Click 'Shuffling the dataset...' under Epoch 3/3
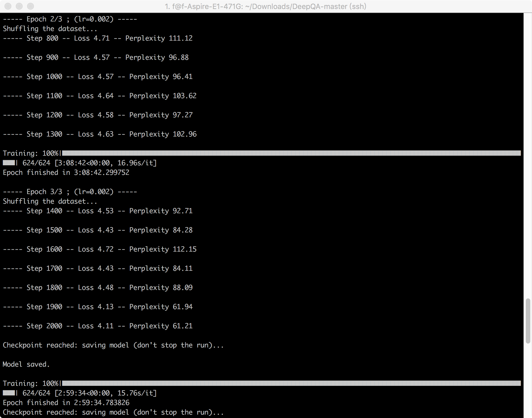The height and width of the screenshot is (418, 532). [x=50, y=201]
